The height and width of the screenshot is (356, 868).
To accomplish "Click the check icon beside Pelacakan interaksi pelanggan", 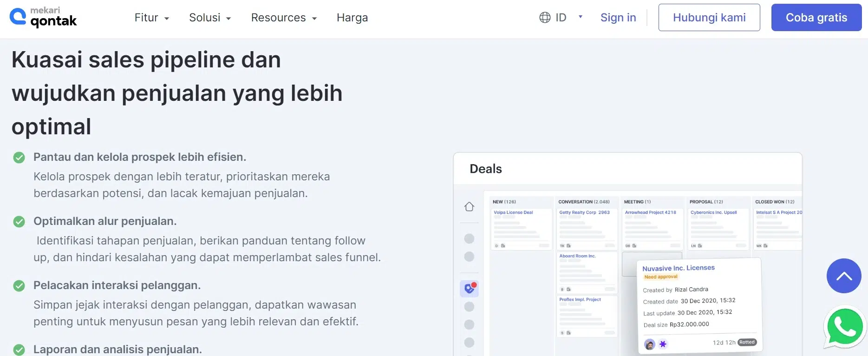I will pyautogui.click(x=19, y=286).
